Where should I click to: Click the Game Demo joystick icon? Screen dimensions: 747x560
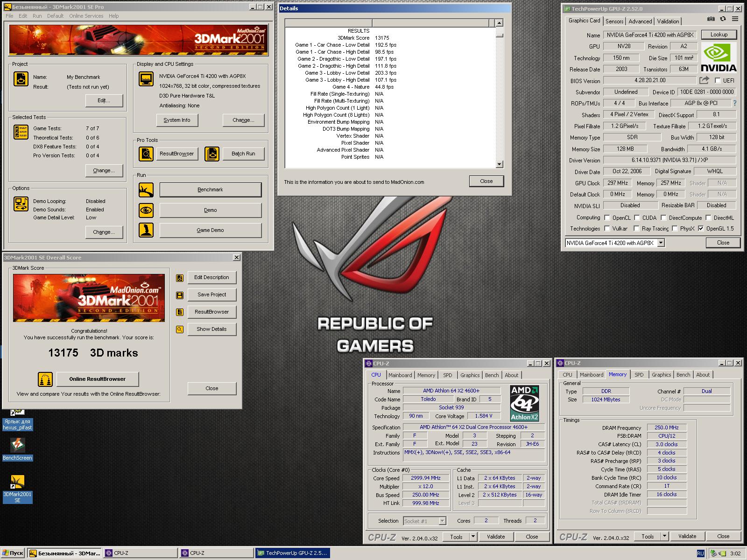pyautogui.click(x=146, y=230)
